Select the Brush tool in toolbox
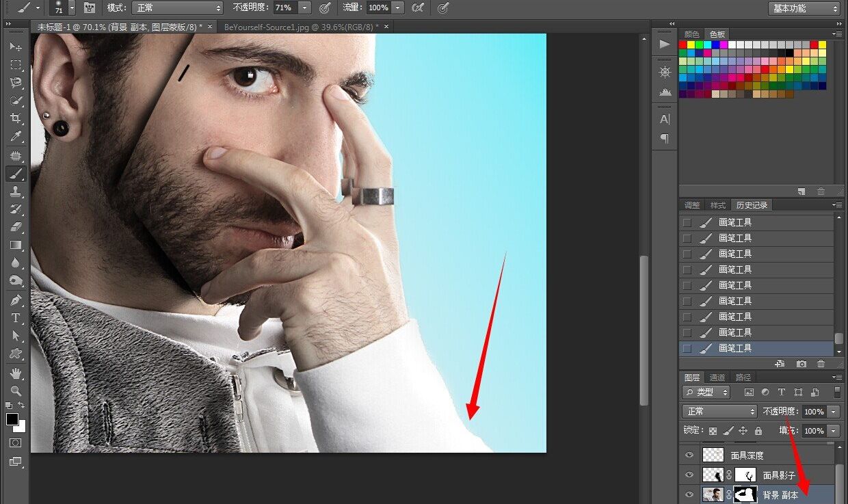848x504 pixels. [x=16, y=174]
